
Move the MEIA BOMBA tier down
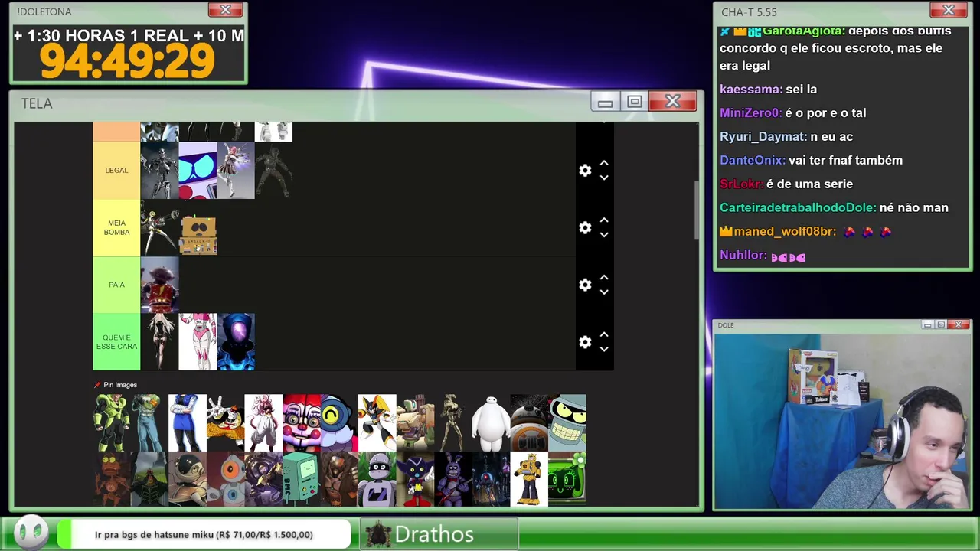(x=604, y=235)
